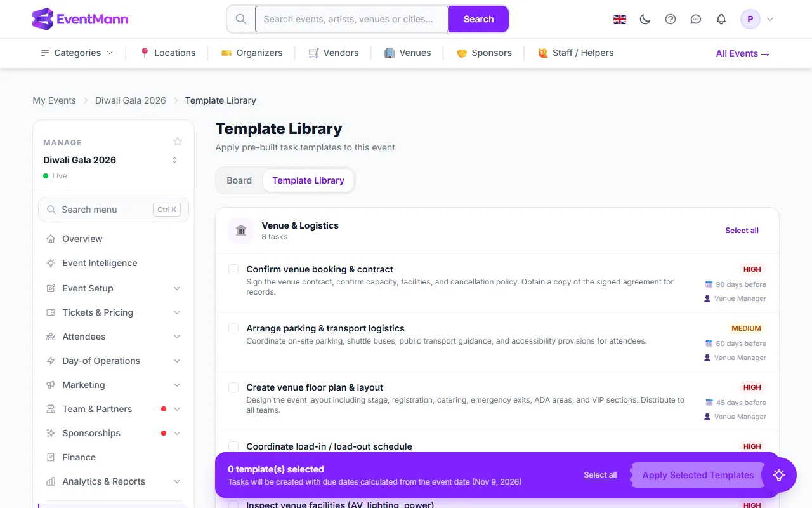This screenshot has width=812, height=508.
Task: Click the lightbulb assistant button
Action: 779,475
